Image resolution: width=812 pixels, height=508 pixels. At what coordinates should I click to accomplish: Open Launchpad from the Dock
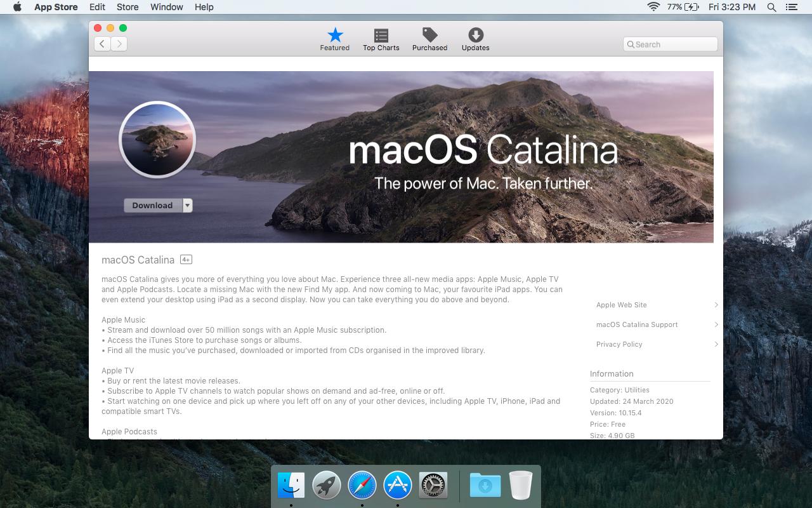click(x=327, y=486)
